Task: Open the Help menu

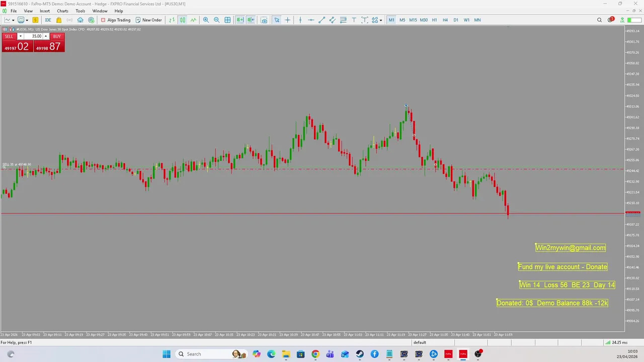Action: (x=119, y=11)
